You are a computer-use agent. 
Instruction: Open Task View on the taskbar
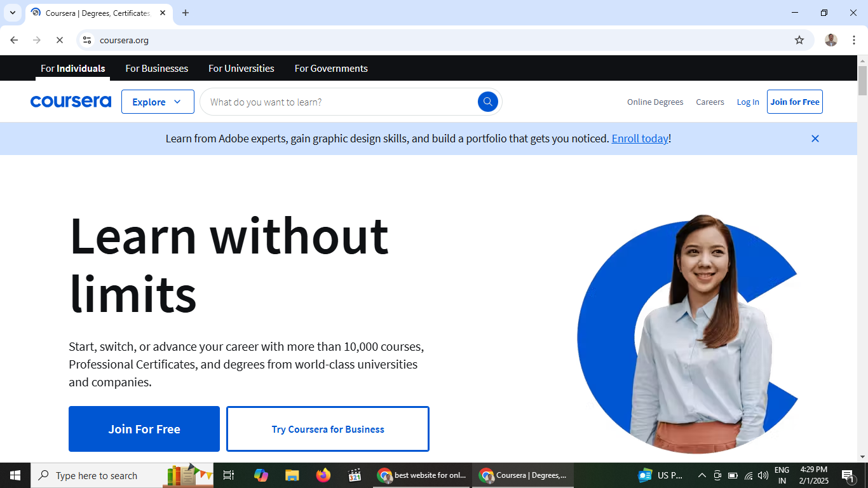229,475
